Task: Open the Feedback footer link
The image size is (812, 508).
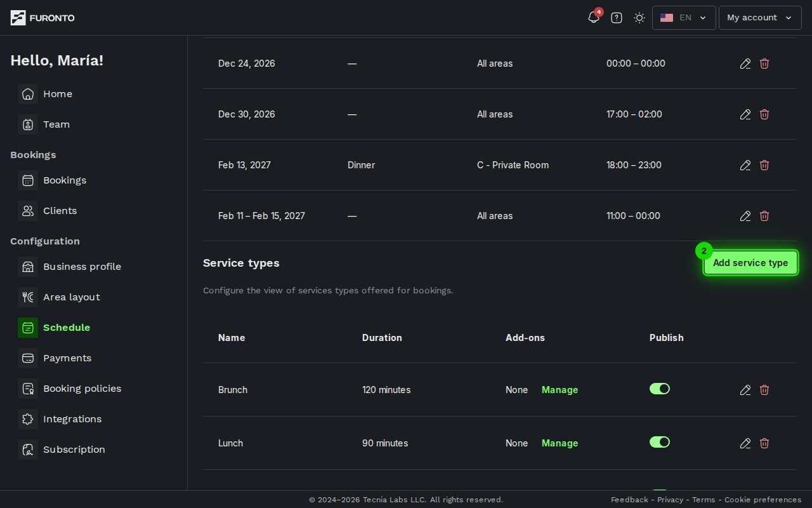Action: pos(629,500)
